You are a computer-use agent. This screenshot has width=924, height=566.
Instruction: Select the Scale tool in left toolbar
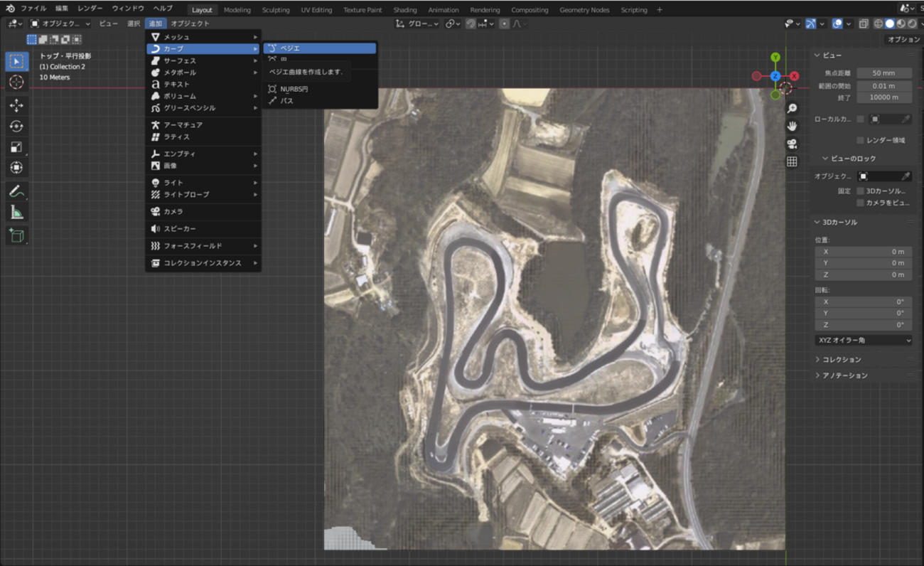coord(16,147)
